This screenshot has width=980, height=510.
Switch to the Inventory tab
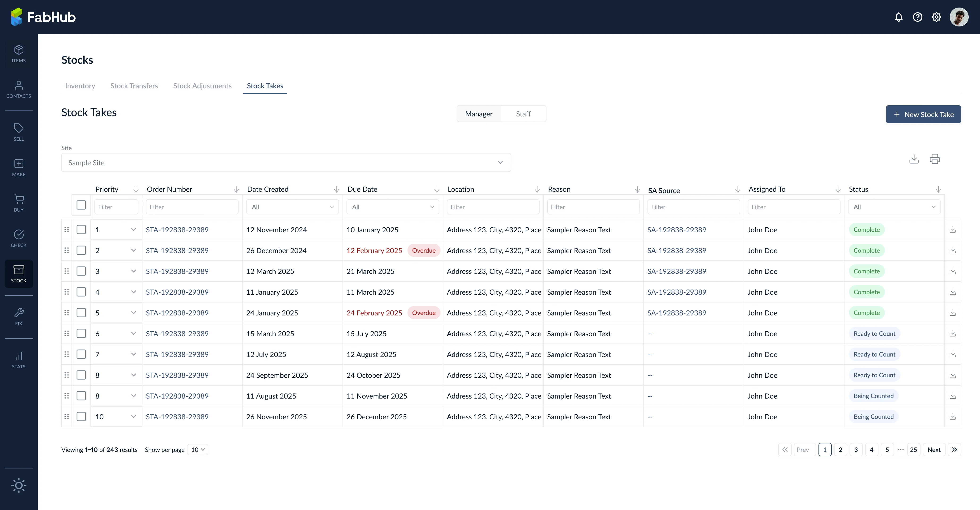coord(80,86)
